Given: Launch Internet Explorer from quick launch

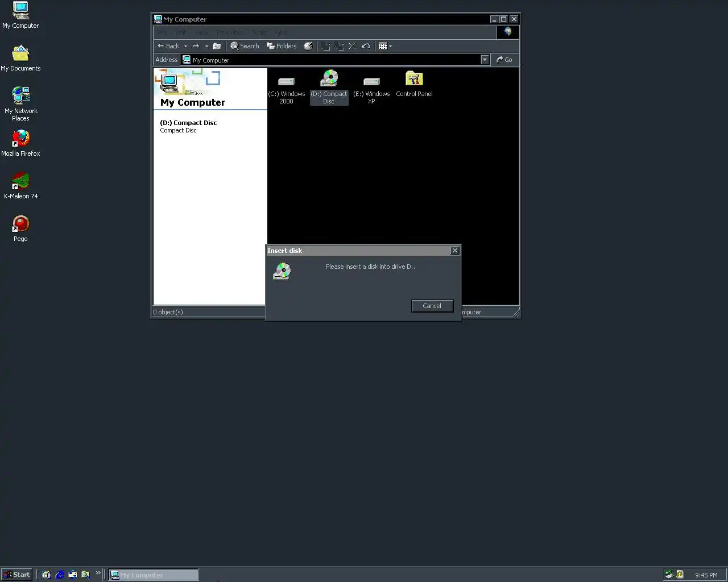Looking at the screenshot, I should 60,575.
